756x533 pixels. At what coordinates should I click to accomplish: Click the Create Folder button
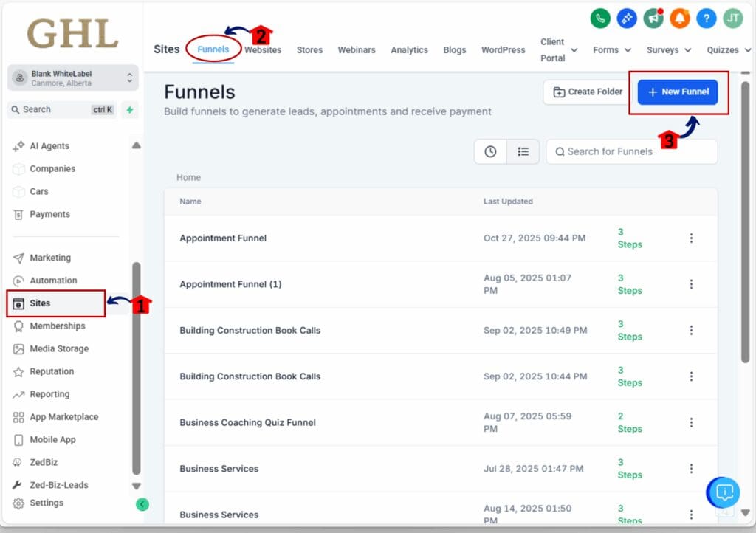click(585, 92)
